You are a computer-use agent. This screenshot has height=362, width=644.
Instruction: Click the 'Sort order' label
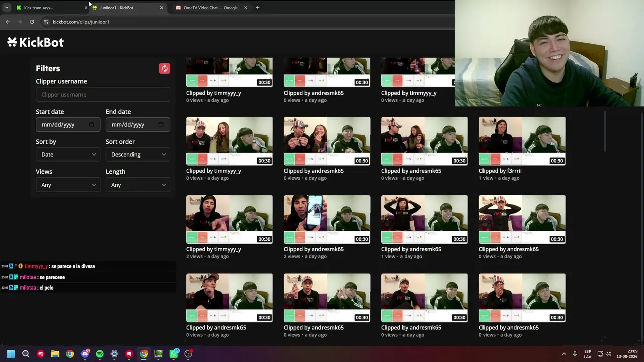point(120,142)
